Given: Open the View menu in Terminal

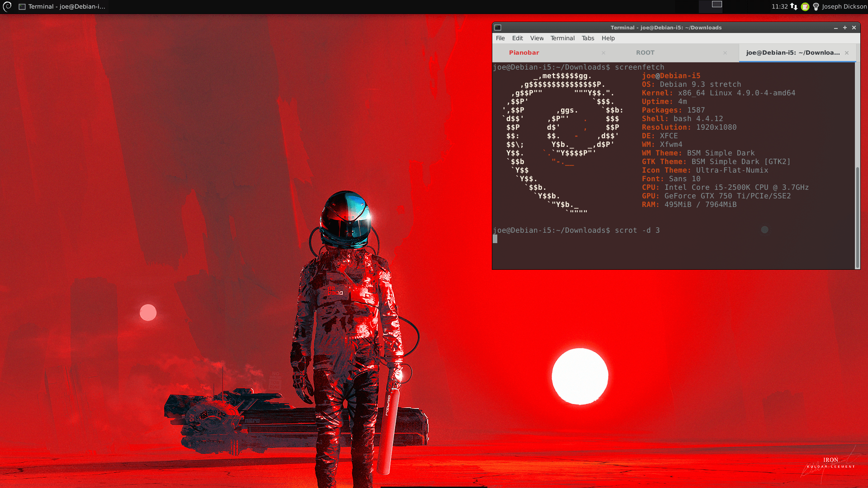Looking at the screenshot, I should tap(537, 38).
